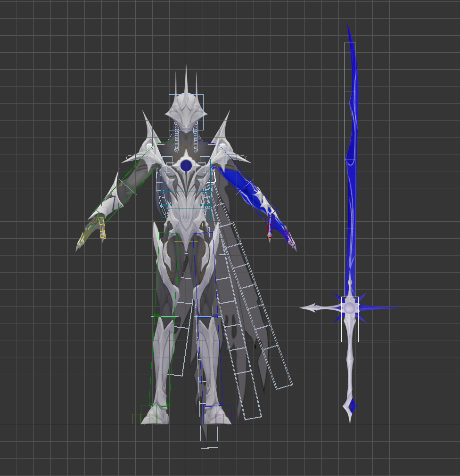
Task: Click the purple toe bone box
Action: (228, 419)
